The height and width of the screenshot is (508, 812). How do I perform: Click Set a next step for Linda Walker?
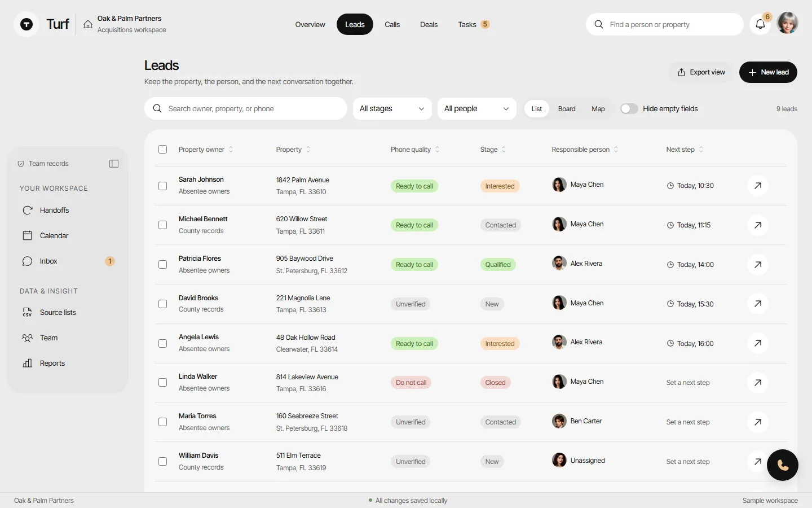(688, 383)
